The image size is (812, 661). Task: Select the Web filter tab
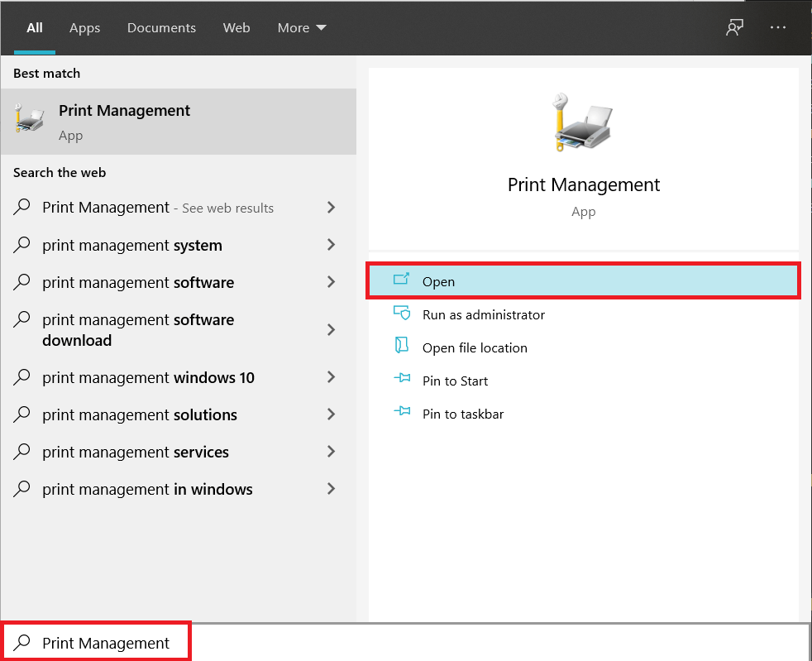point(236,27)
